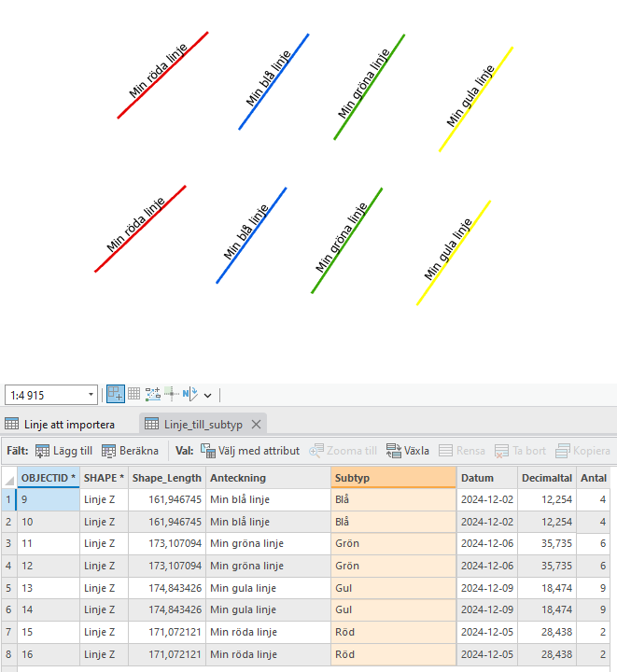Close the Linje_till_subtyp table tab
Screen dimensions: 617x672
pyautogui.click(x=257, y=424)
